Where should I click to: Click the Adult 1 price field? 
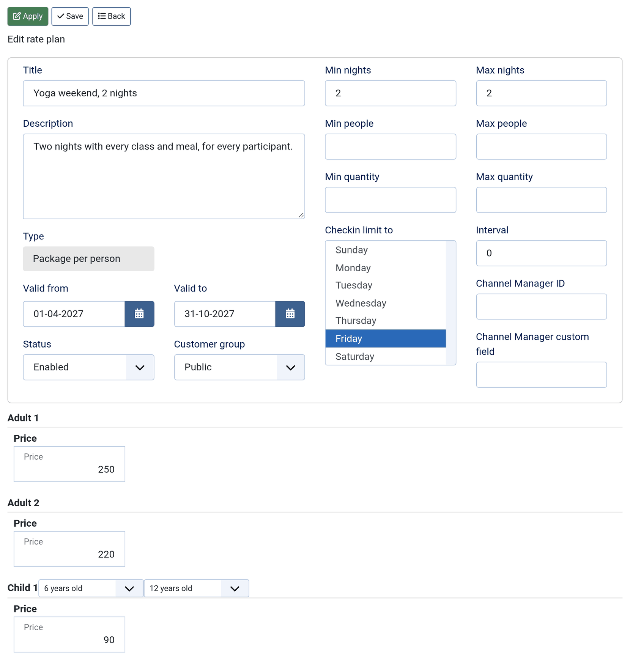69,464
